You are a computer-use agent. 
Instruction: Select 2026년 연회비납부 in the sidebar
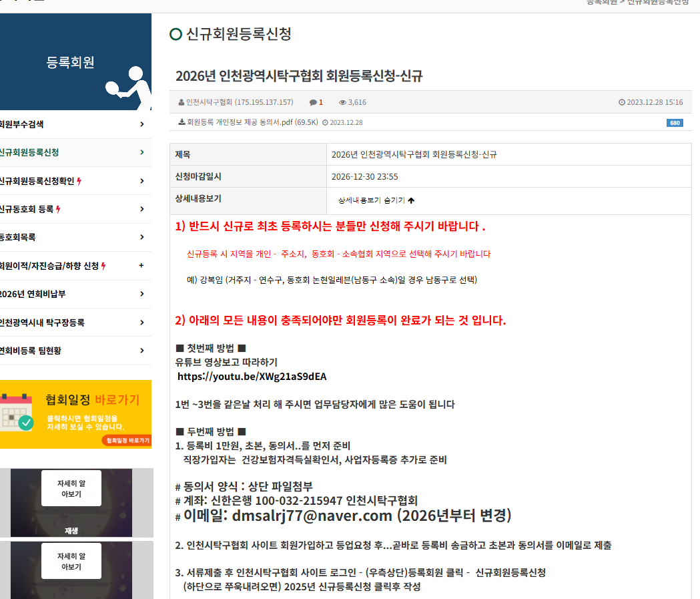pyautogui.click(x=32, y=294)
